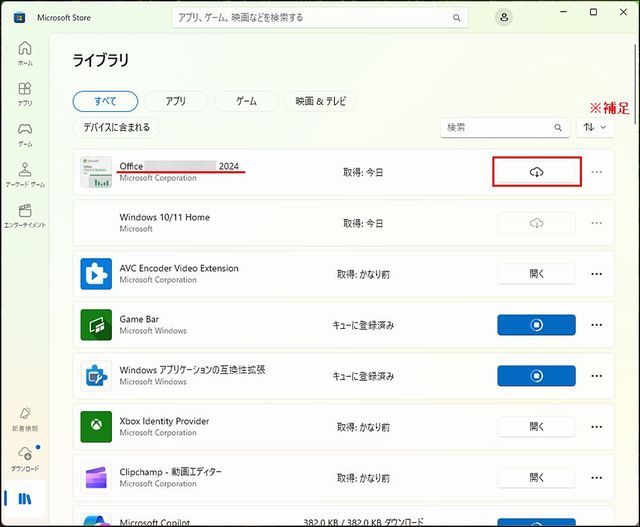This screenshot has height=527, width=640.
Task: Select the 映画 & テレビ filter tab
Action: 320,101
